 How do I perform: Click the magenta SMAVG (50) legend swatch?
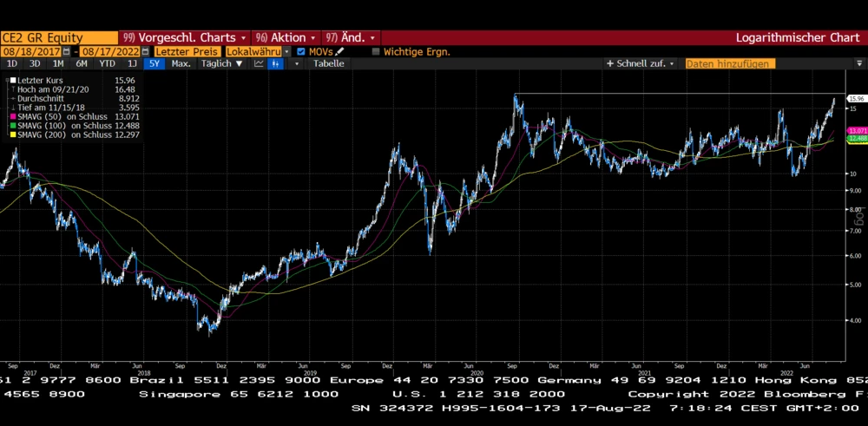click(11, 115)
